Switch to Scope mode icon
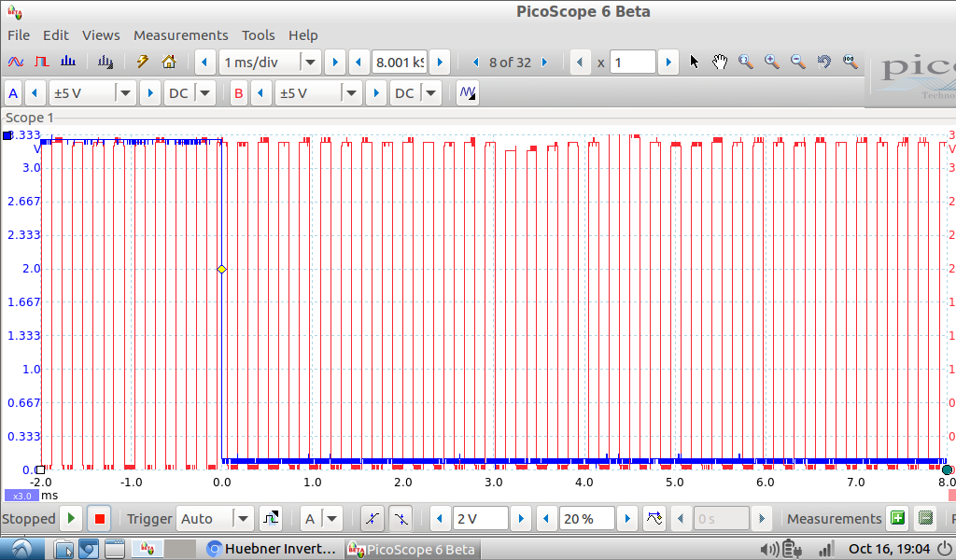The width and height of the screenshot is (956, 560). click(x=16, y=63)
